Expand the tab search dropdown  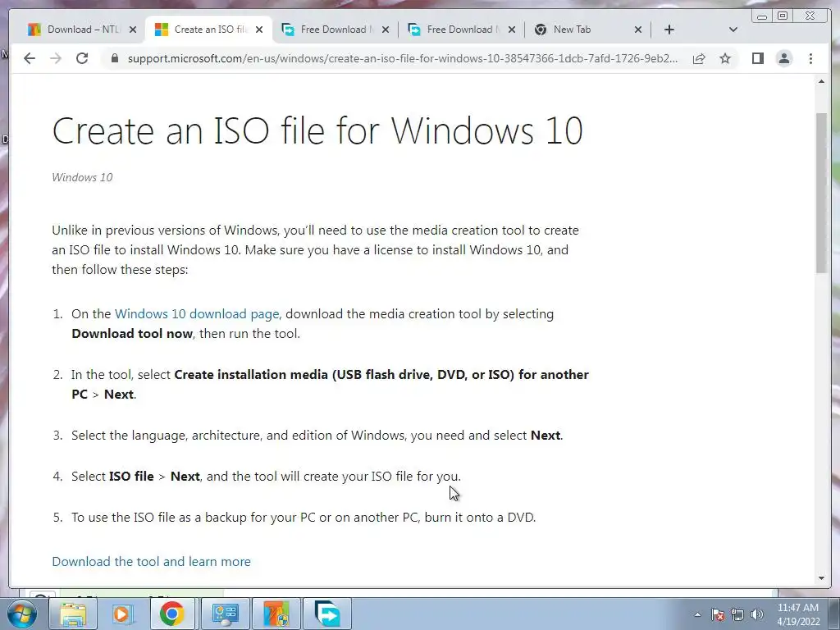(x=733, y=30)
